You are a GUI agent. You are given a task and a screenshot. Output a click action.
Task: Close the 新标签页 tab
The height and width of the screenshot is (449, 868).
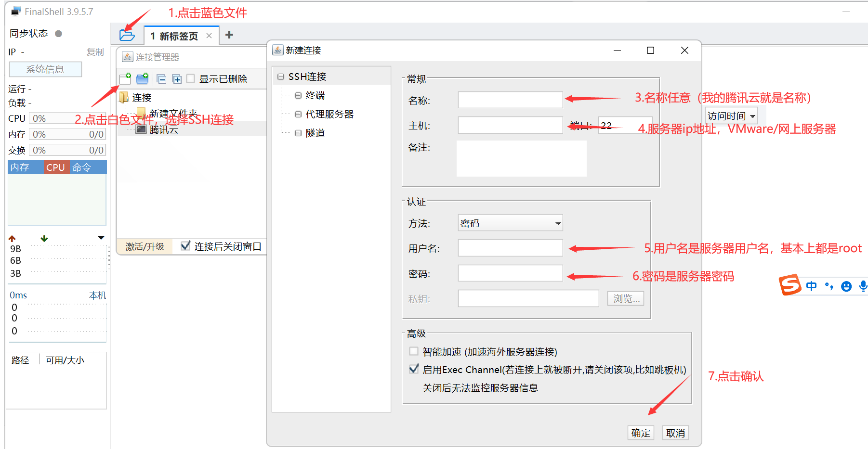[x=209, y=36]
